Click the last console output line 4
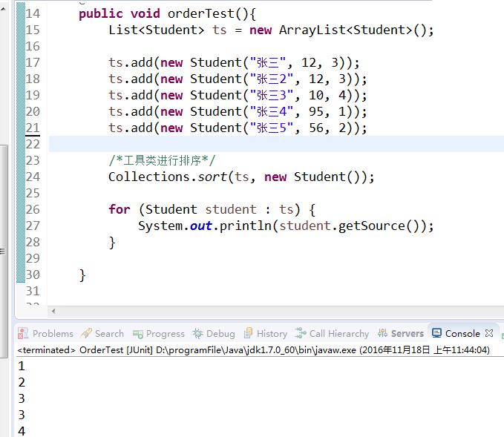The width and height of the screenshot is (504, 437). click(x=22, y=431)
